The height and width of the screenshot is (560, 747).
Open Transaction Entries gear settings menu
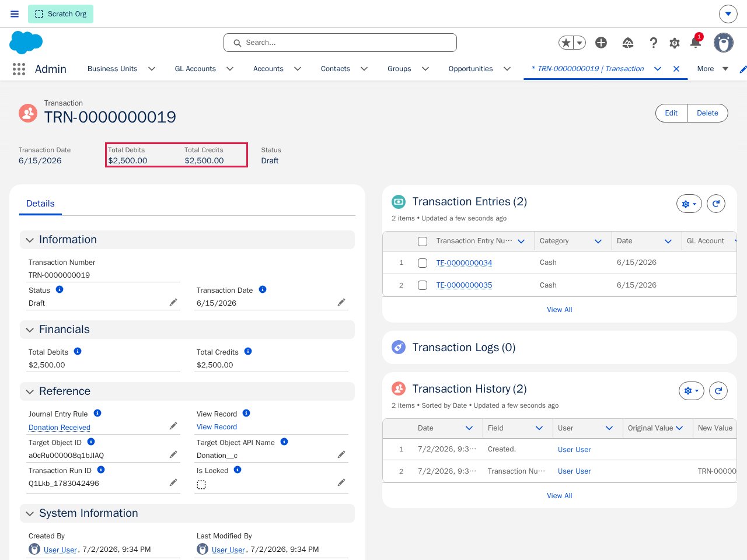pyautogui.click(x=689, y=204)
